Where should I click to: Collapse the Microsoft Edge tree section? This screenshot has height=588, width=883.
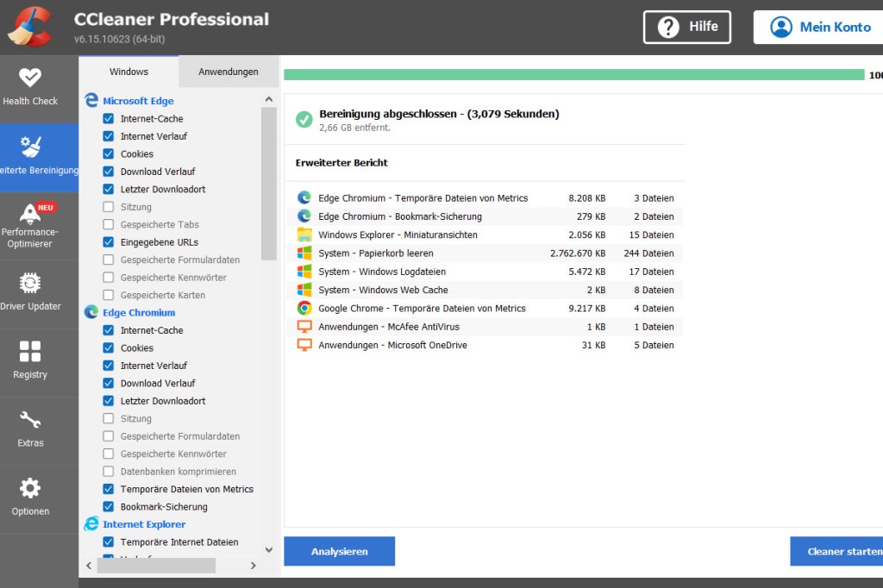(x=138, y=101)
